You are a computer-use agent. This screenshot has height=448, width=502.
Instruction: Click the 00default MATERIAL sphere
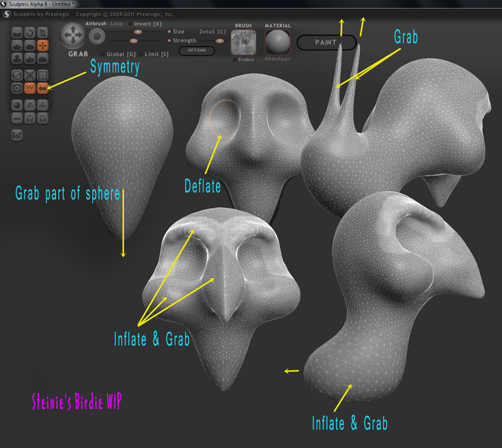pyautogui.click(x=277, y=42)
